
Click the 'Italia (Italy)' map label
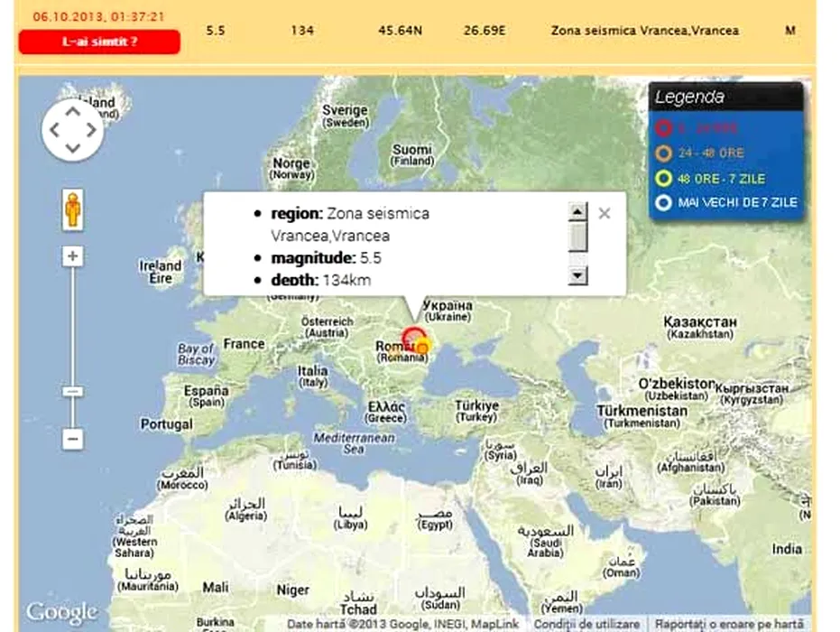[313, 376]
